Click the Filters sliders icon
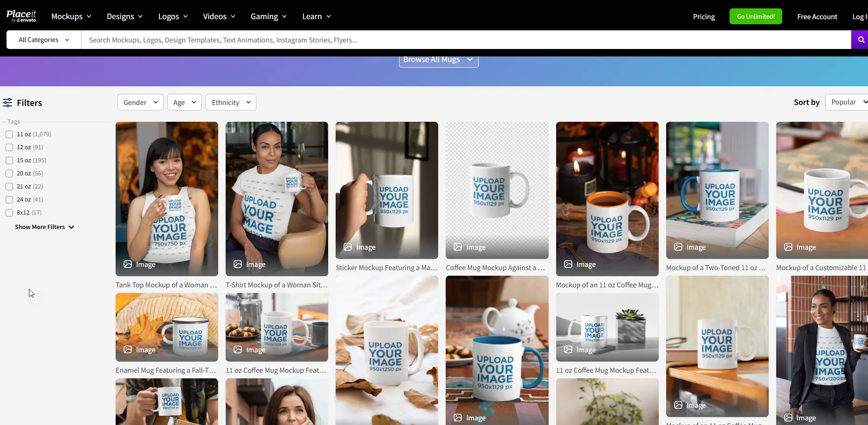Viewport: 868px width, 425px height. (x=7, y=103)
